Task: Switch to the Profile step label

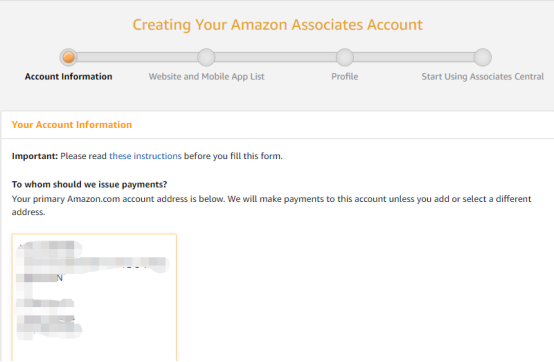Action: click(x=345, y=77)
